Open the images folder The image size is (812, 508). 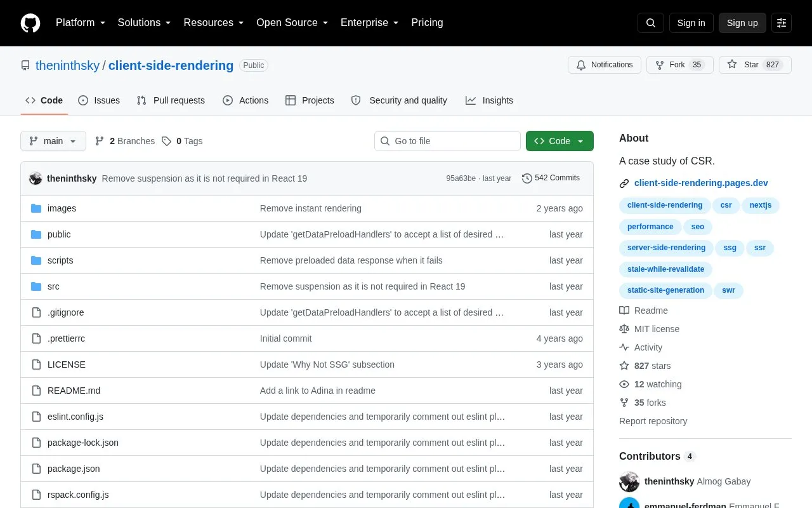[x=62, y=208]
